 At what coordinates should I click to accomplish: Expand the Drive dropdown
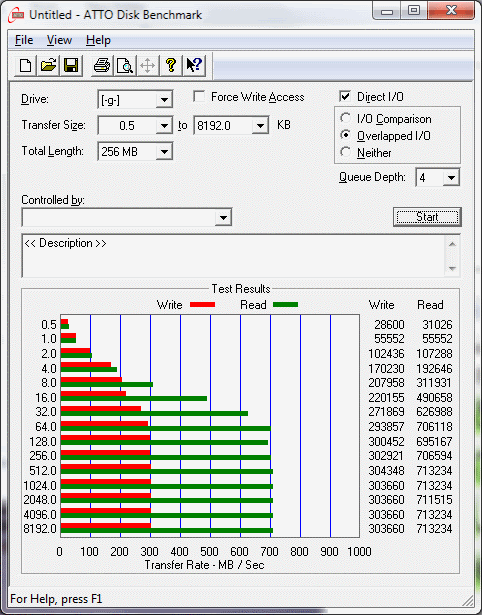pos(164,100)
